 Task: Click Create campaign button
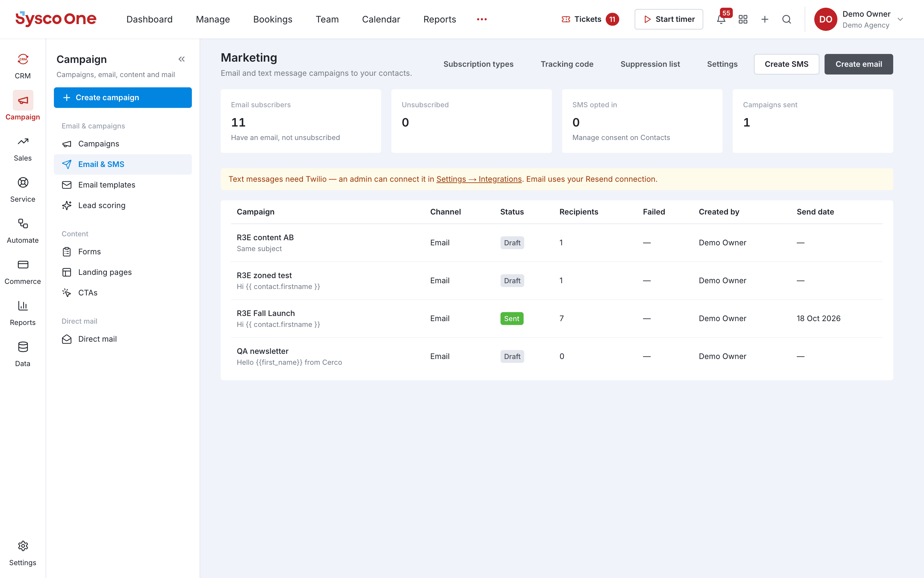[x=123, y=98]
